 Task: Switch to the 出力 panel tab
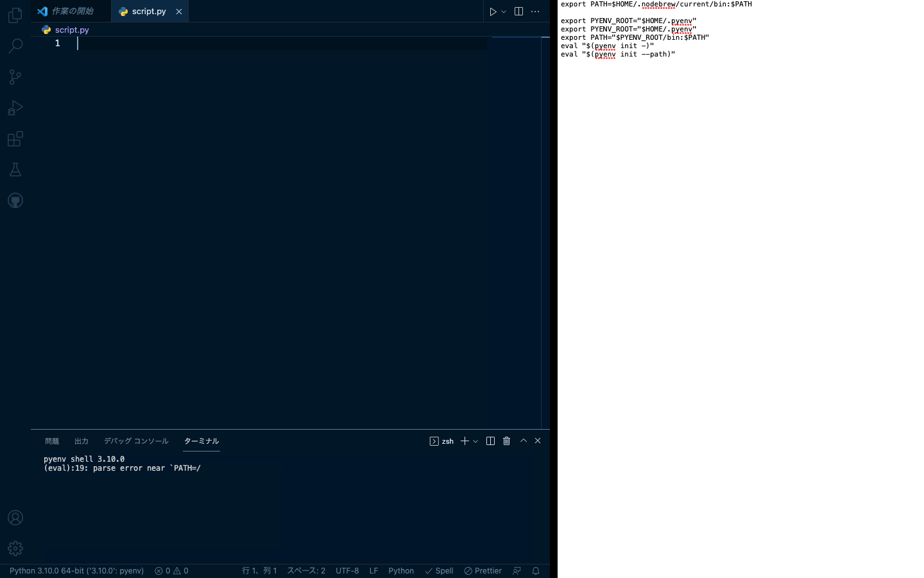(81, 441)
